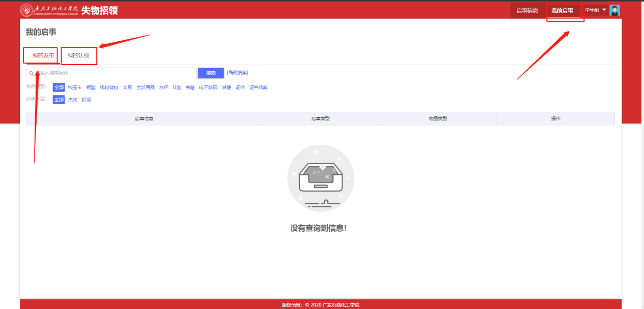The image size is (644, 309).
Task: Filter item type by 钱包背包
Action: (109, 87)
